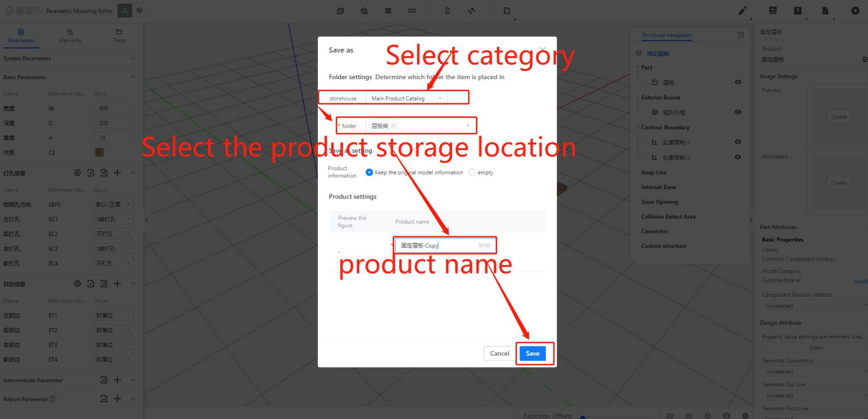868x419 pixels.
Task: Open the 左打孔 value dropdown
Action: point(114,219)
